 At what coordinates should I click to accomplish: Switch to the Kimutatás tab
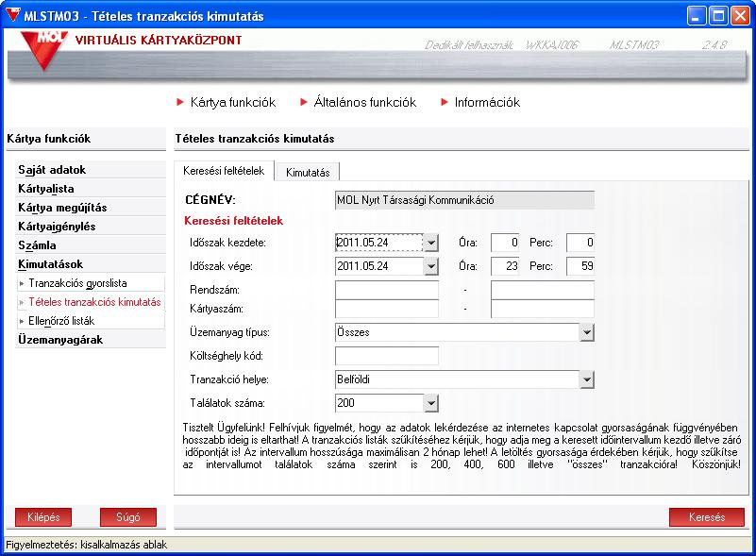click(x=308, y=172)
